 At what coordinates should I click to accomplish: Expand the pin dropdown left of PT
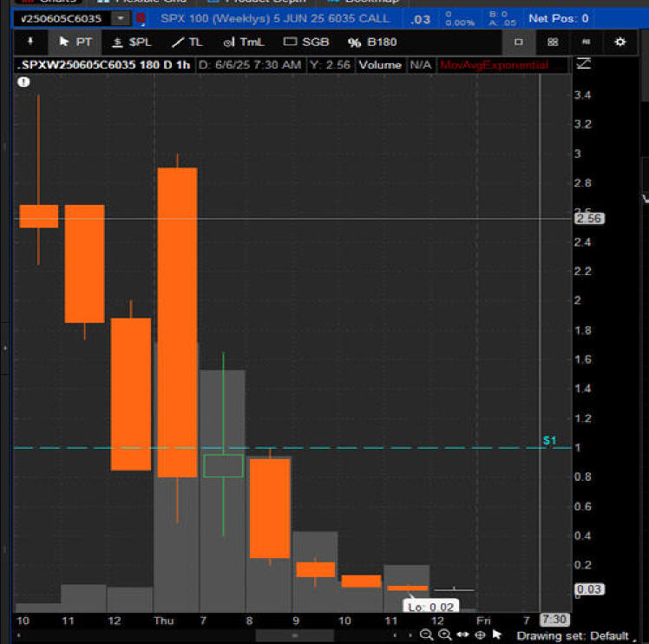(31, 42)
